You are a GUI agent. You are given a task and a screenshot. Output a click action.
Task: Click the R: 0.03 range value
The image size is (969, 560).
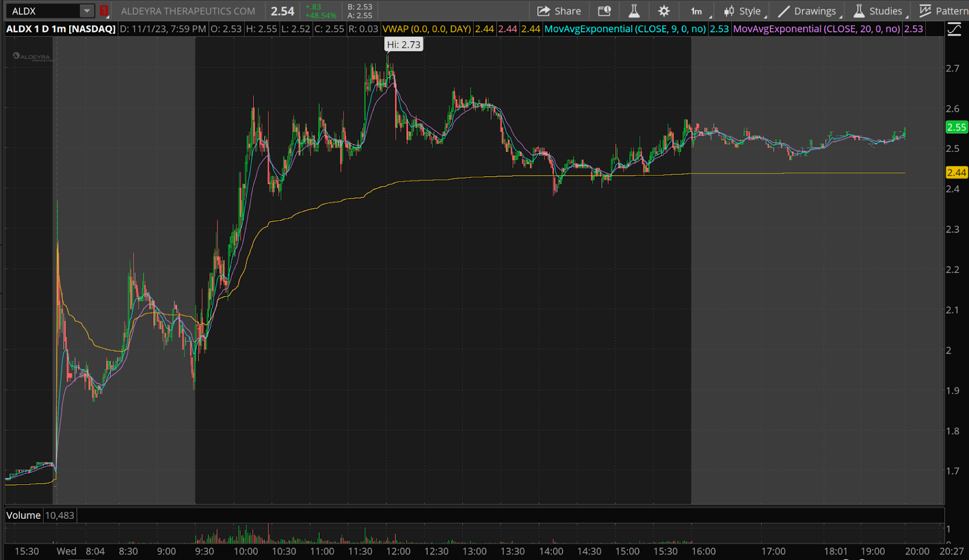[363, 29]
